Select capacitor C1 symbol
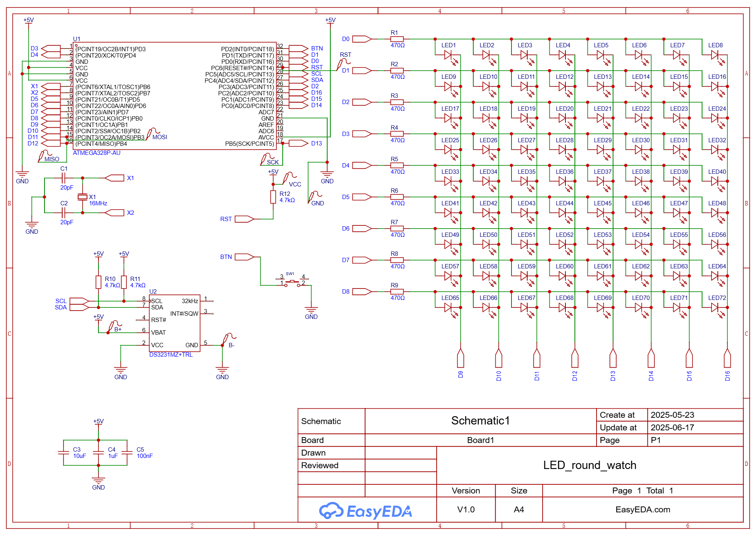756x536 pixels. tap(63, 178)
